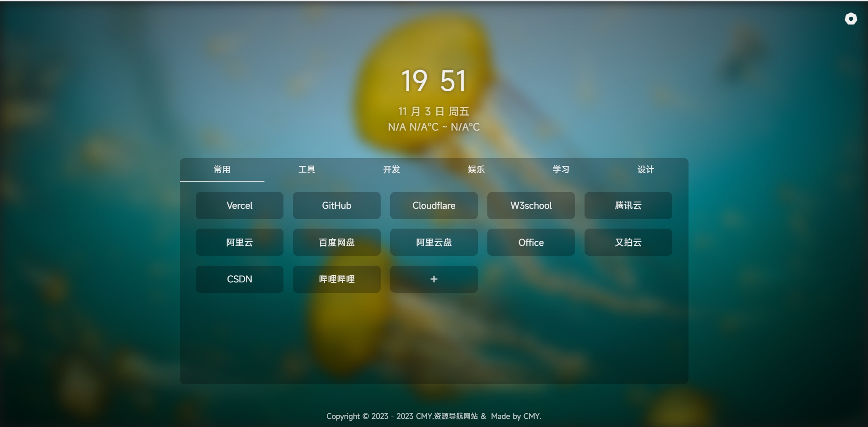
Task: Open the 腾讯云 shortcut
Action: [x=628, y=206]
